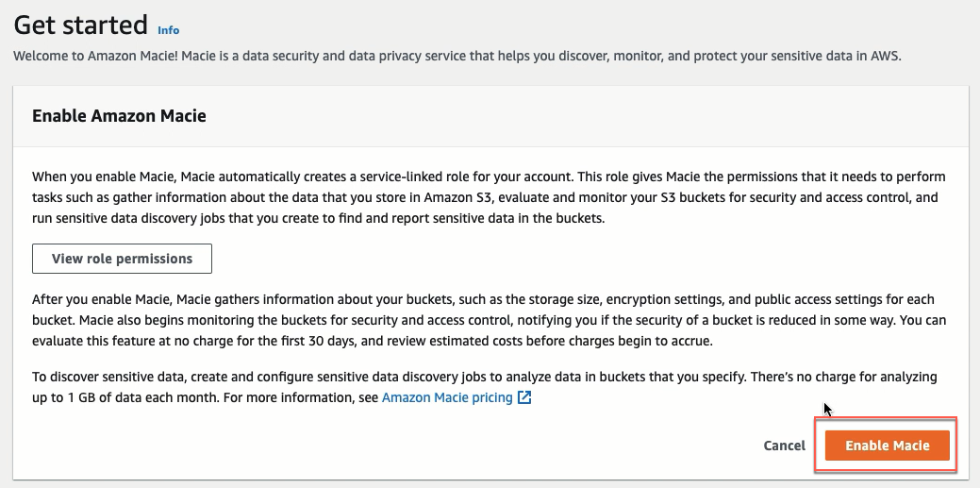Cancel enabling Amazon Macie

tap(785, 446)
